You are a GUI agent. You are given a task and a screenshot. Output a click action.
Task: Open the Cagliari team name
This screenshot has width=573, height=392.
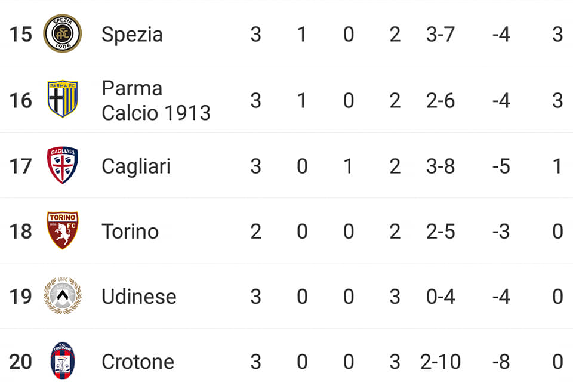point(136,166)
